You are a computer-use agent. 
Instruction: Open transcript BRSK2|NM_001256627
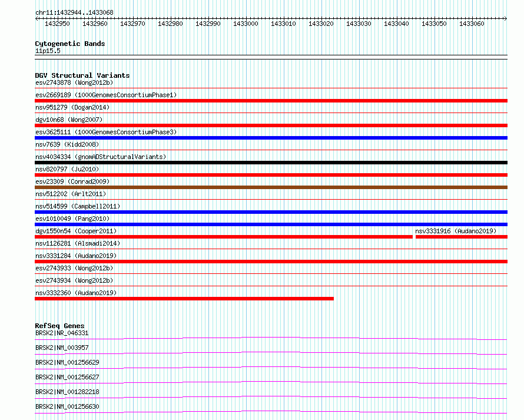point(67,377)
